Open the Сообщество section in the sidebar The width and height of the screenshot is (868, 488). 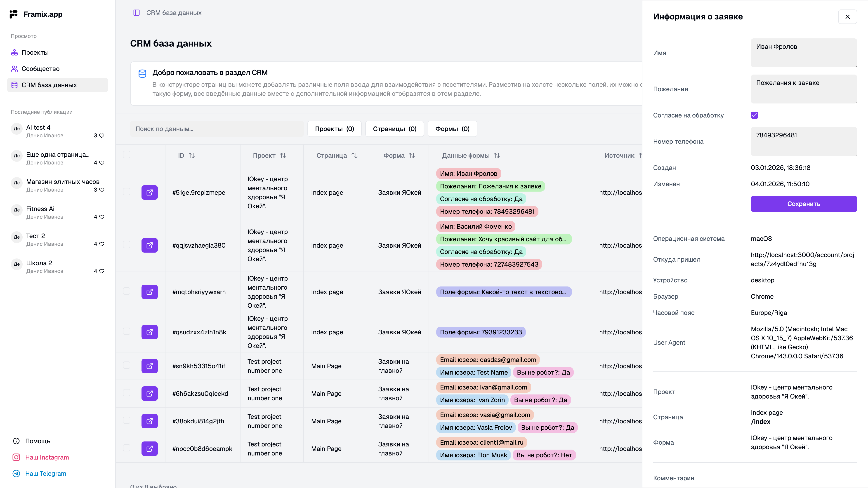[x=40, y=69]
